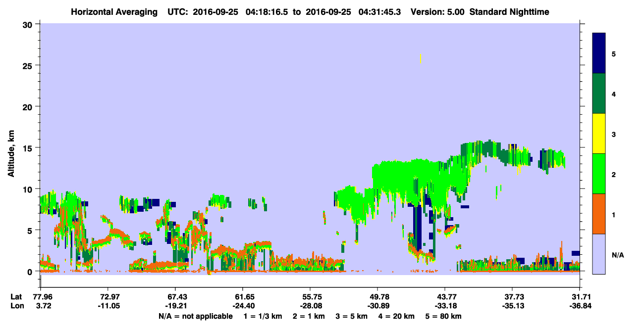Click the y-axis tick label 15

(28, 148)
